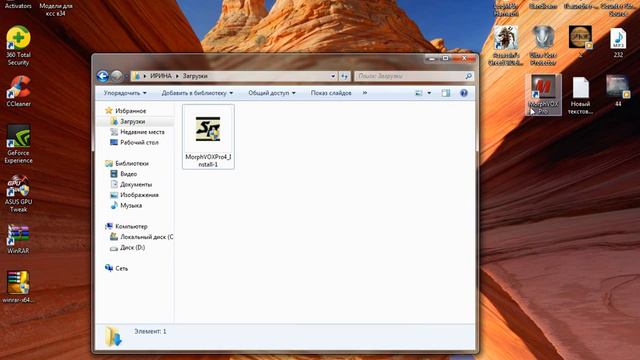Select Рабочий стол in navigation pane
The image size is (640, 360).
[x=134, y=142]
